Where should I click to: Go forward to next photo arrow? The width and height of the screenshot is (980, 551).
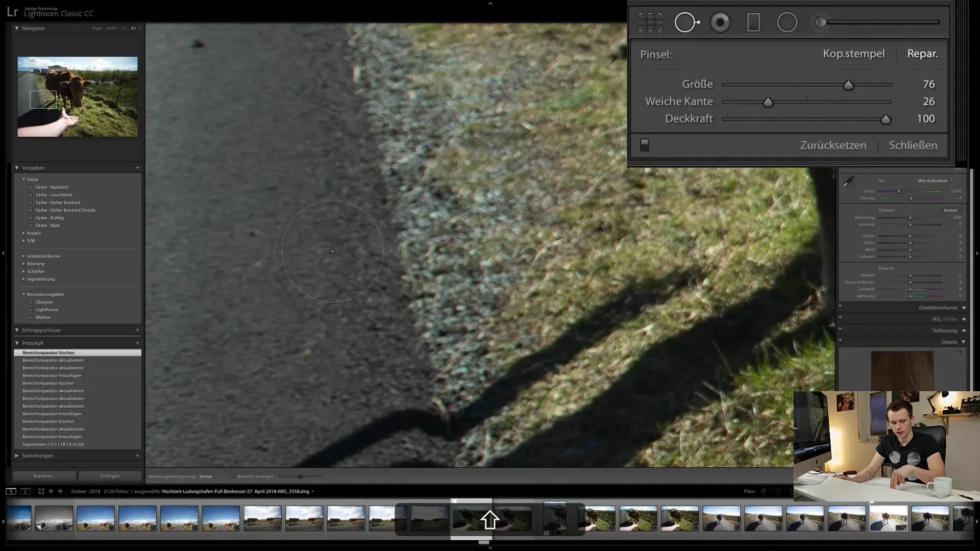pyautogui.click(x=60, y=491)
